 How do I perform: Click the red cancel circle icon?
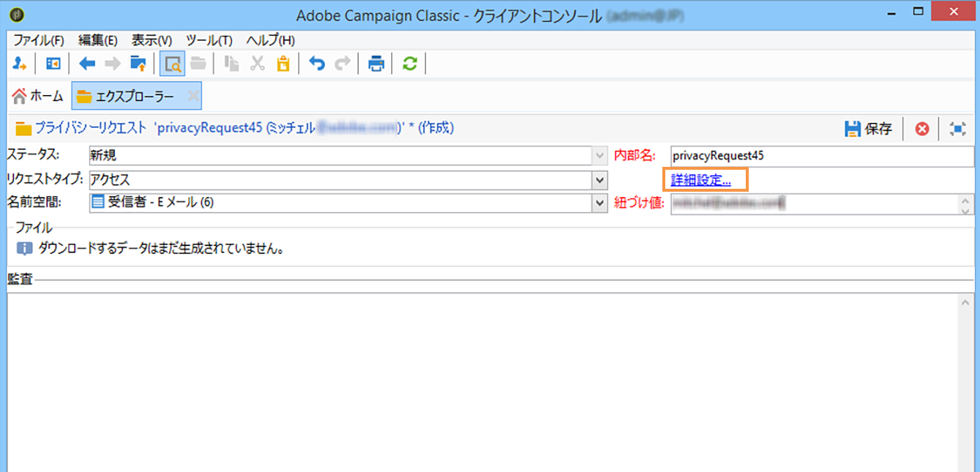click(922, 129)
